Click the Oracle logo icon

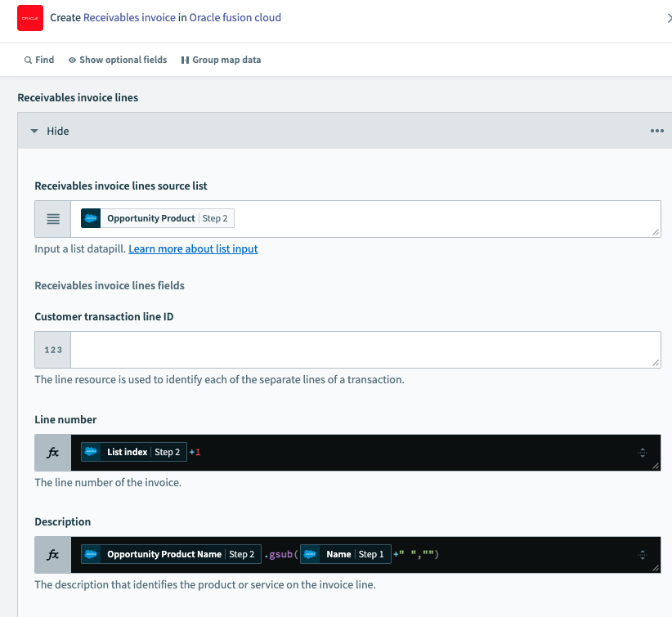tap(30, 18)
